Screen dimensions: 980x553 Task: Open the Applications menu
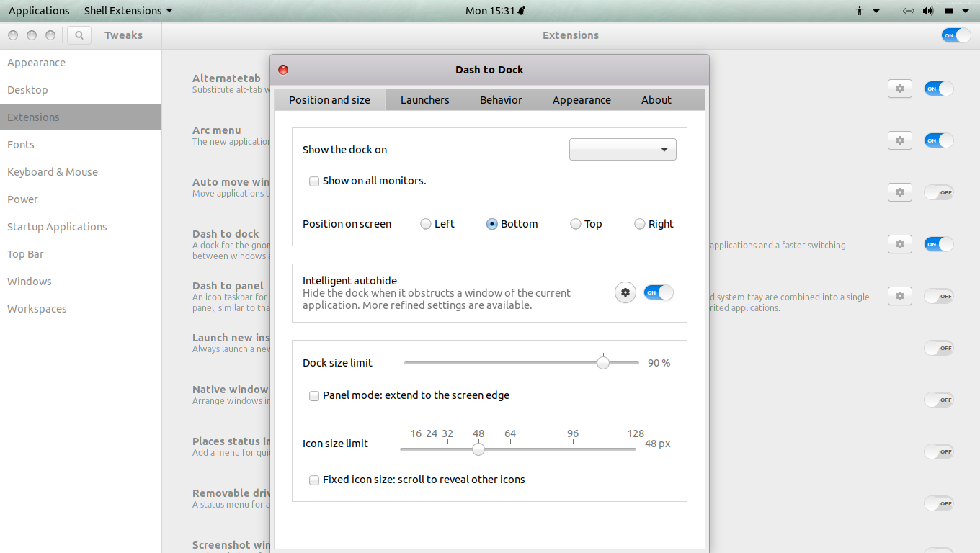tap(39, 11)
